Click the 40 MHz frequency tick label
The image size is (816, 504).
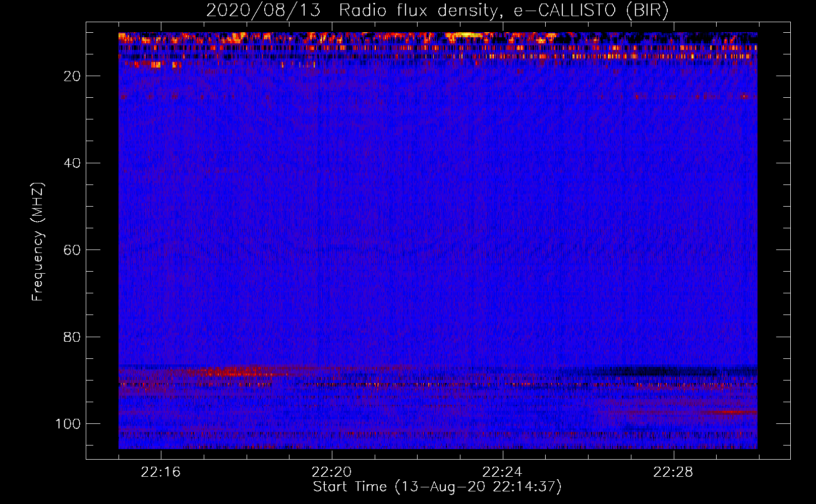[73, 163]
